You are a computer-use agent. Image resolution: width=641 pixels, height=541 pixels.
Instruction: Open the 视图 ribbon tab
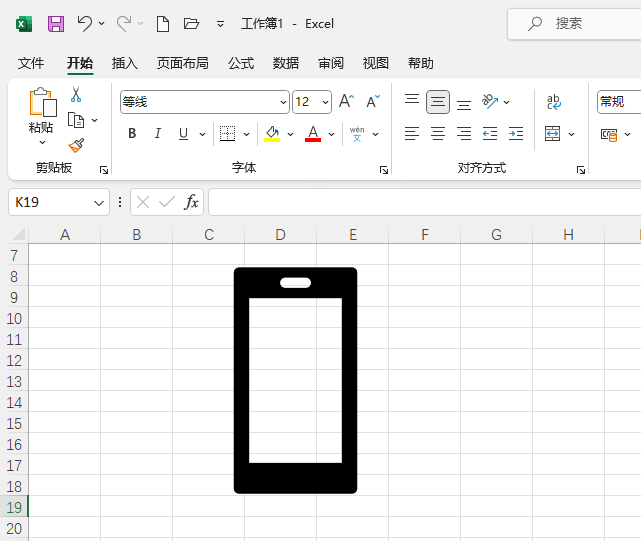[376, 63]
